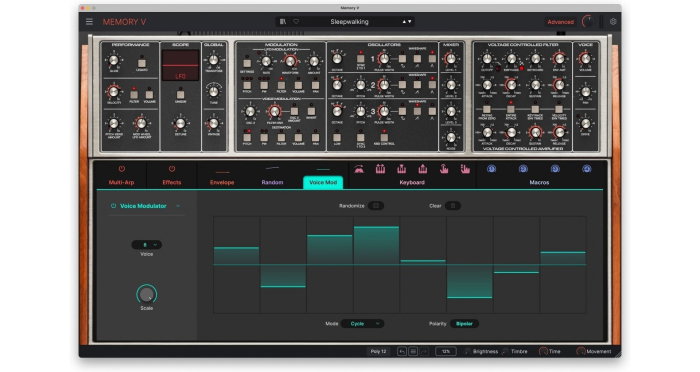Click the Scope LFO display

(x=180, y=65)
